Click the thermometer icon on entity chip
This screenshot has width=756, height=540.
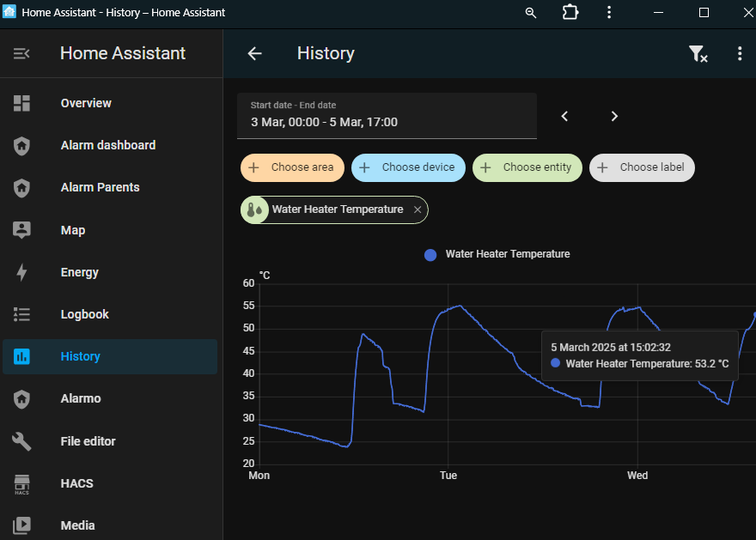coord(254,209)
